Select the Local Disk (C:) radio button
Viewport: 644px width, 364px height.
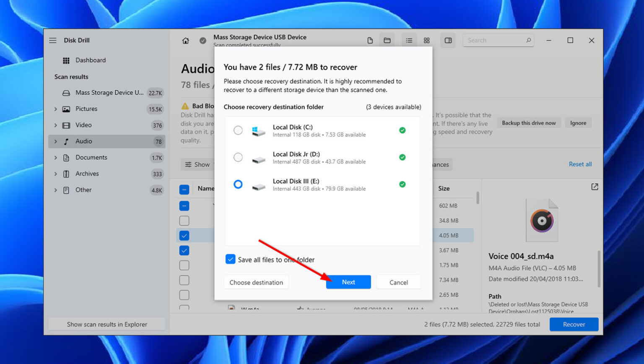[238, 130]
